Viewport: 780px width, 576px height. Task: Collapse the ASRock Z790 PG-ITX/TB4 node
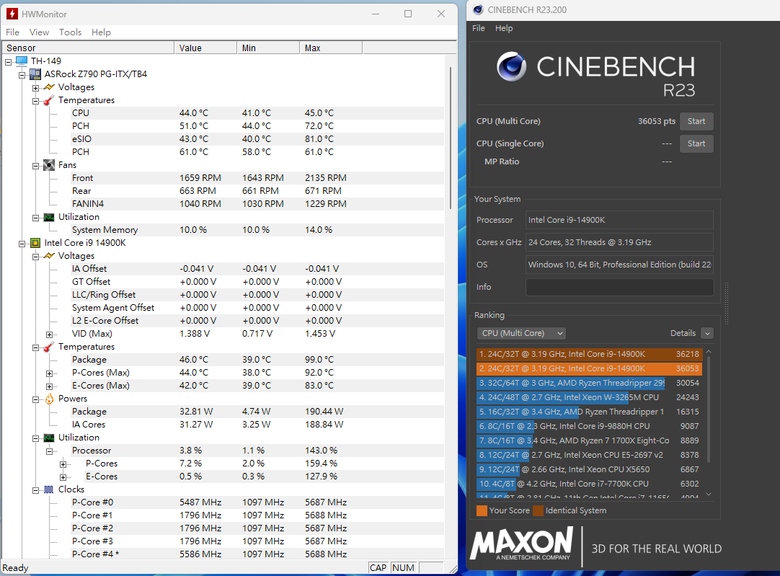22,75
